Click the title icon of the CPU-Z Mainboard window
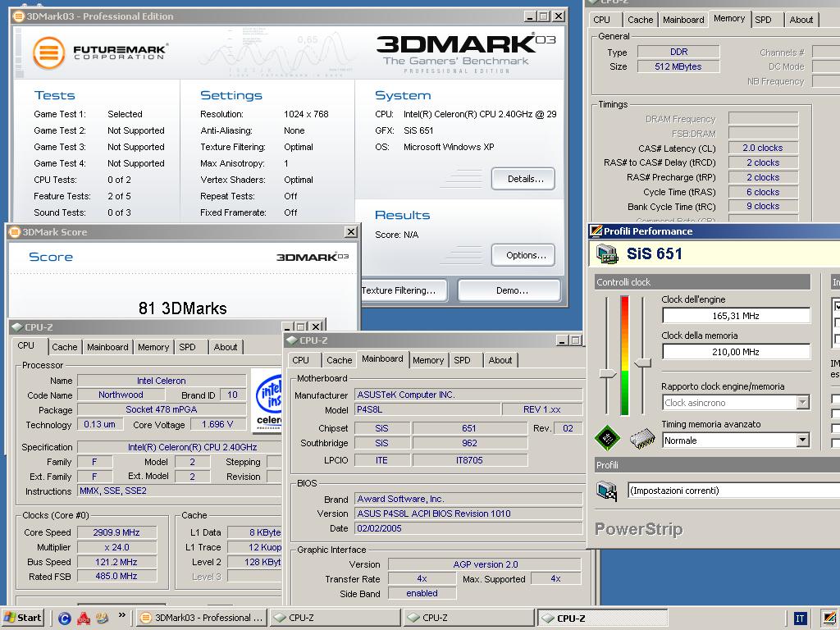This screenshot has width=840, height=630. tap(292, 340)
